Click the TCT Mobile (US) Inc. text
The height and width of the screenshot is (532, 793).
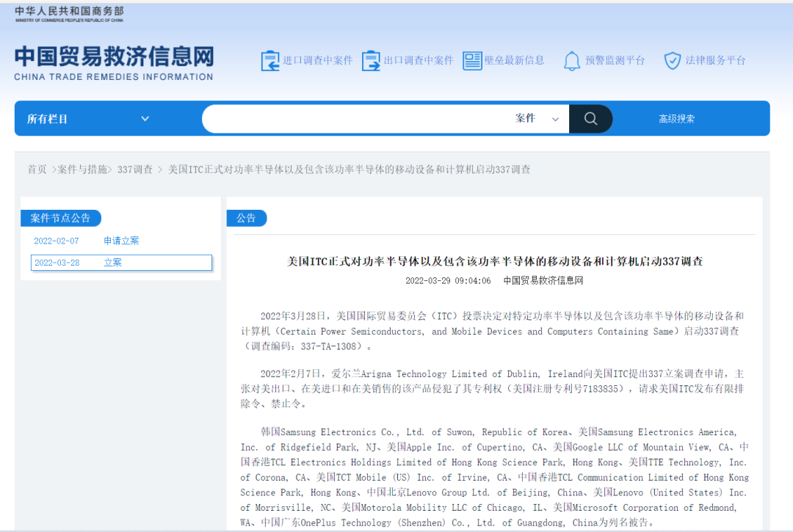coord(385,478)
